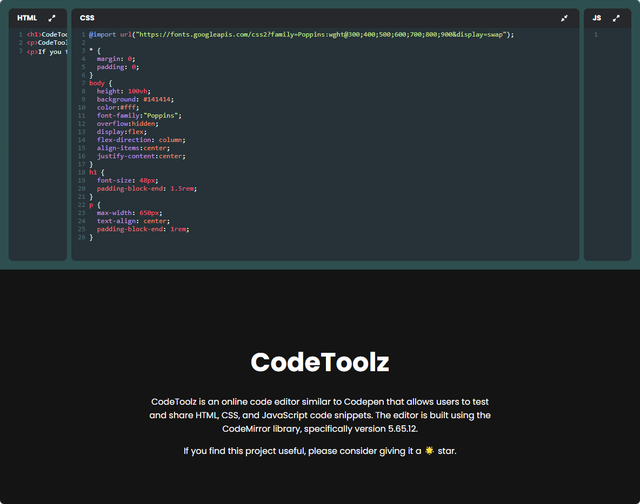Click the 'p {' selector line
The width and height of the screenshot is (640, 504).
click(95, 205)
